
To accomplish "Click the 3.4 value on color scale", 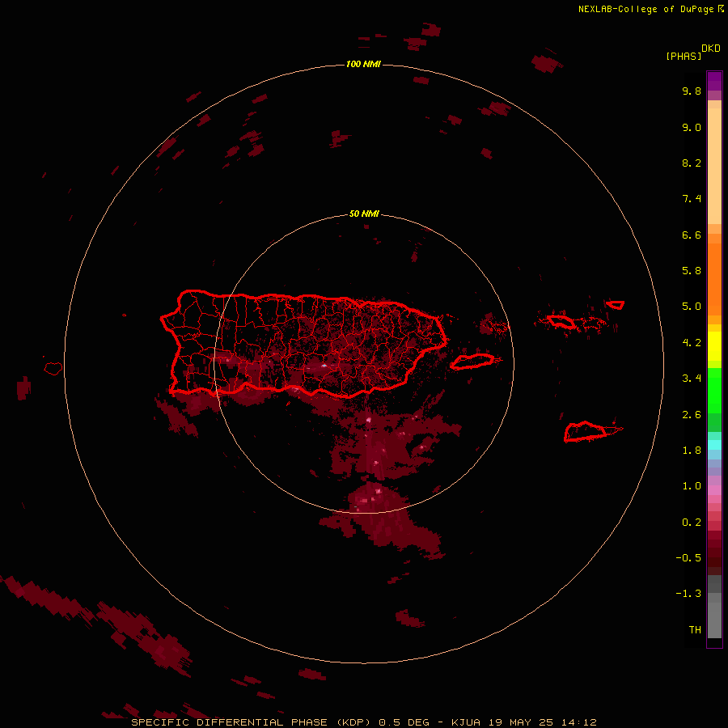I will 692,379.
